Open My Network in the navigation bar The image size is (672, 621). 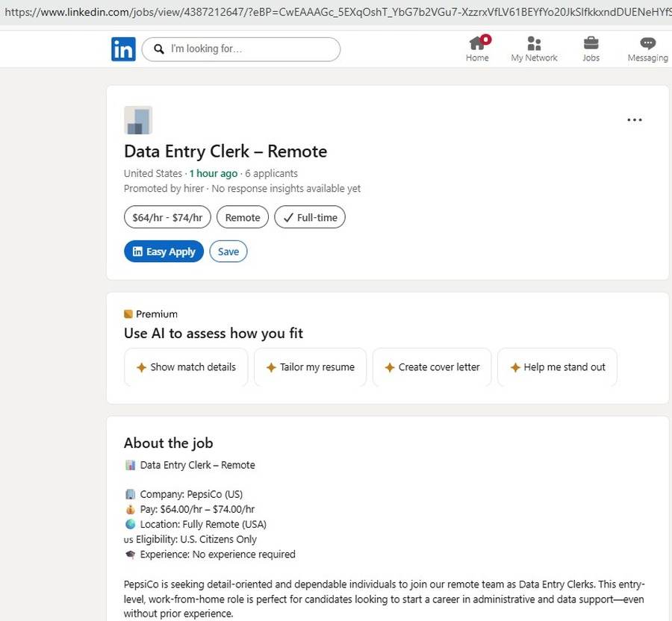(534, 49)
